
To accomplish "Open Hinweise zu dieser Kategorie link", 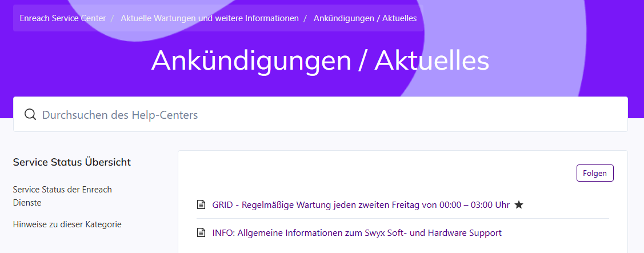I will (67, 224).
